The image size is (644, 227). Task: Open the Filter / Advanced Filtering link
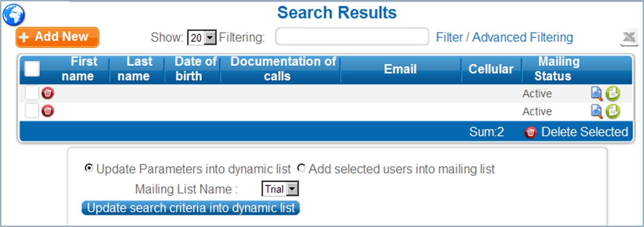coord(504,37)
